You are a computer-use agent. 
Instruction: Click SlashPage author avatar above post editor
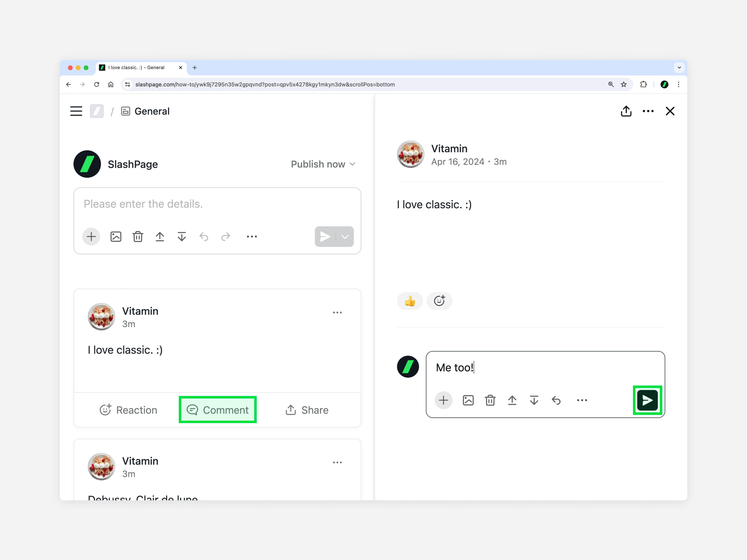pos(87,164)
